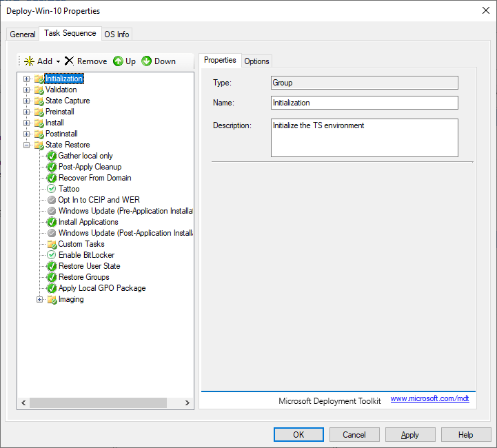Click the Add star icon in toolbar
This screenshot has height=448, width=497.
[29, 61]
